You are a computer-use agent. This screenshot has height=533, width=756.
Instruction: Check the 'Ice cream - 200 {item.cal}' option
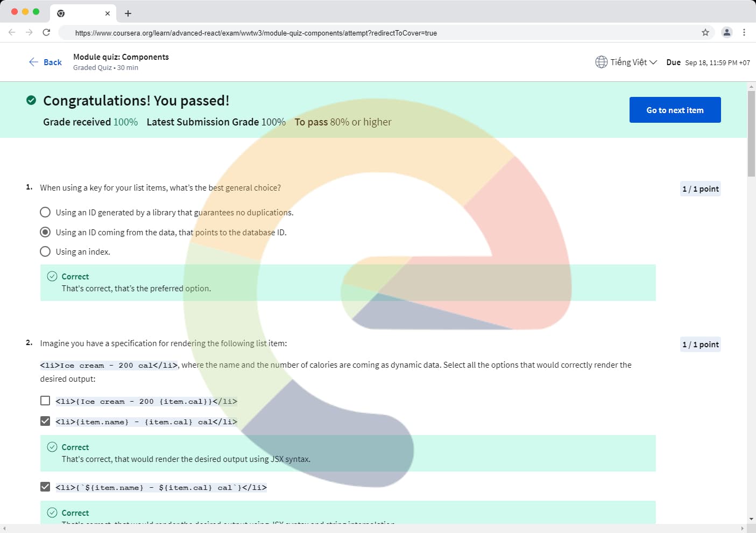pyautogui.click(x=45, y=401)
